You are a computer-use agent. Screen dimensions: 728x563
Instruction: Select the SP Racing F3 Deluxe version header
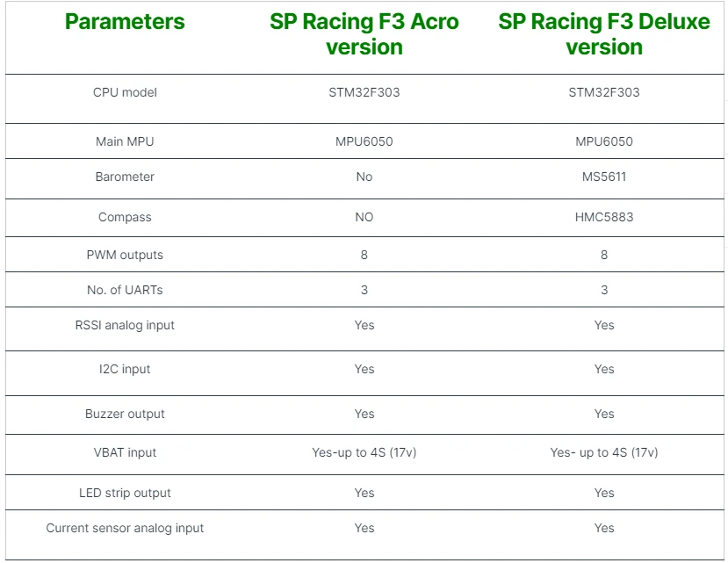pyautogui.click(x=604, y=34)
